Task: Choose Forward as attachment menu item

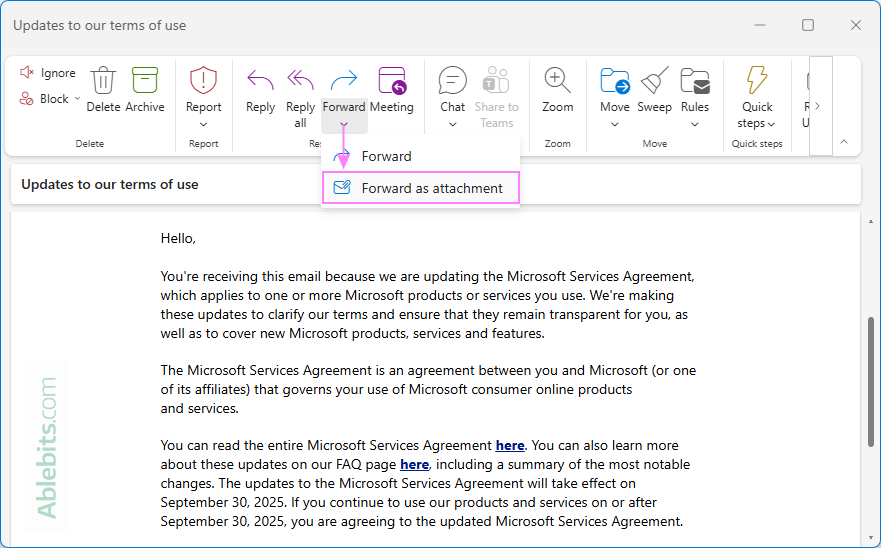Action: 420,188
